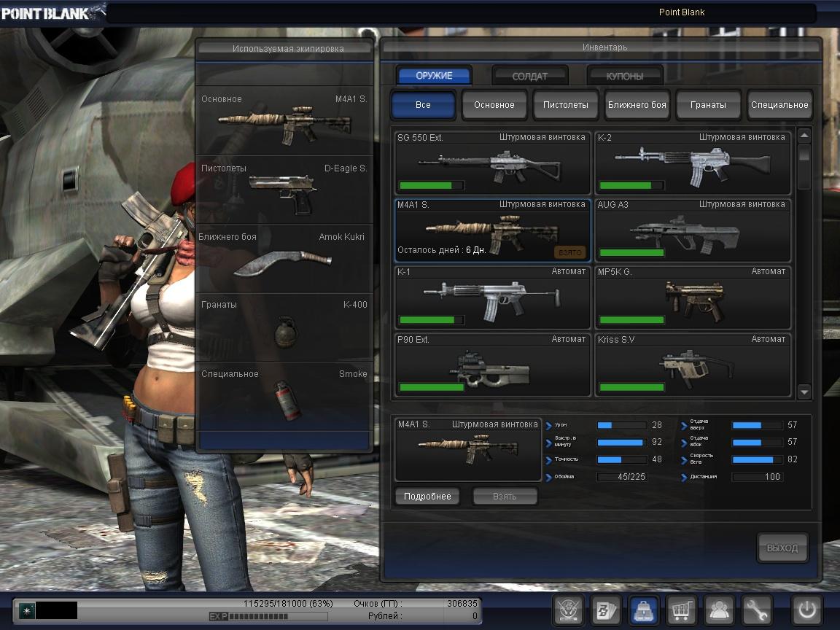Click the Точность stat arrow
The image size is (840, 630).
[548, 460]
